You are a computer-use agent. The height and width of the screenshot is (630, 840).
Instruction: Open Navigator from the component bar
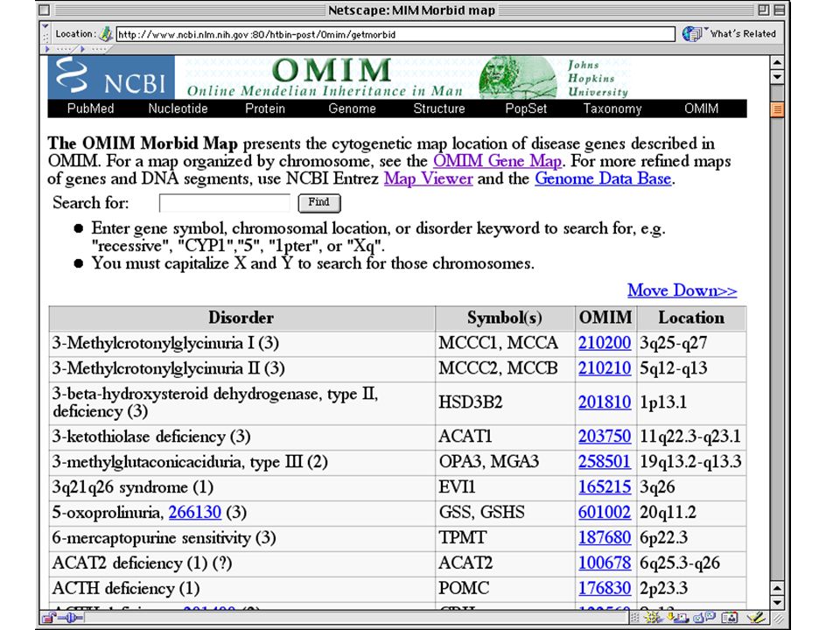[x=653, y=618]
